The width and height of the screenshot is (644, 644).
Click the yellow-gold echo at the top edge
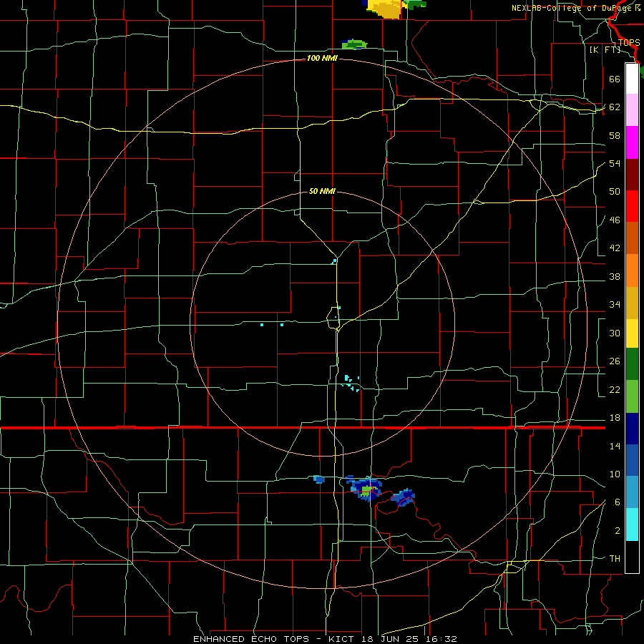pyautogui.click(x=385, y=8)
